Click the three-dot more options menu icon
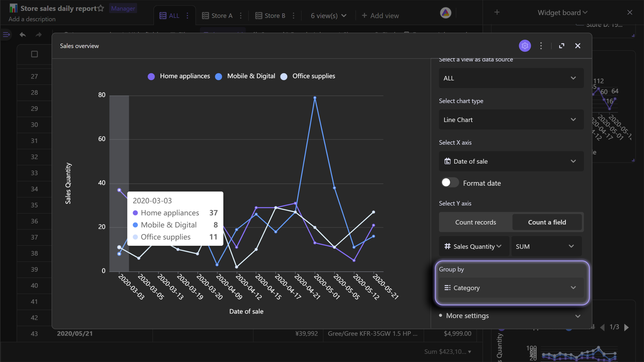Image resolution: width=644 pixels, height=362 pixels. (541, 46)
